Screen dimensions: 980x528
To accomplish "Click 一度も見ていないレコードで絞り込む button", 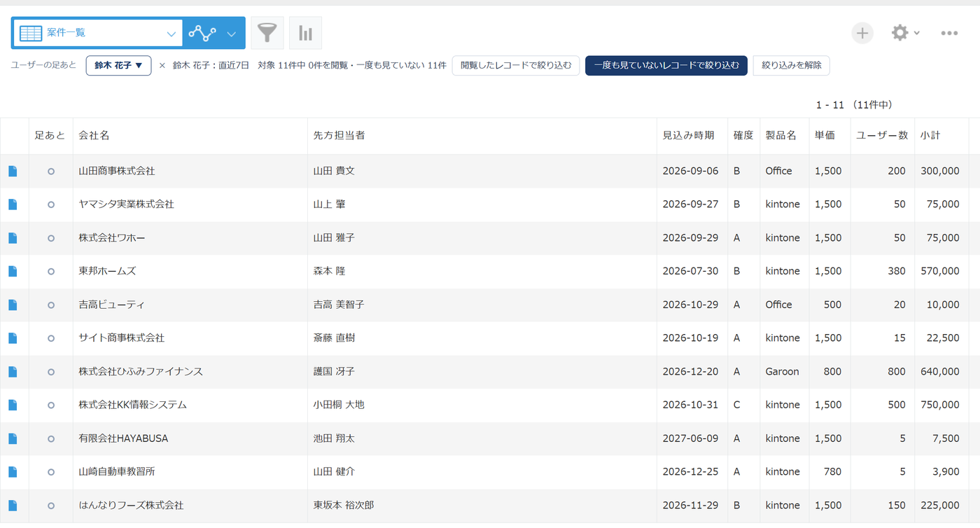I will [x=666, y=66].
